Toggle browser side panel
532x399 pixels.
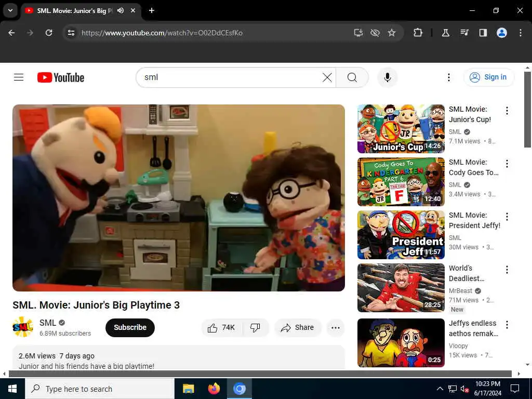point(483,33)
